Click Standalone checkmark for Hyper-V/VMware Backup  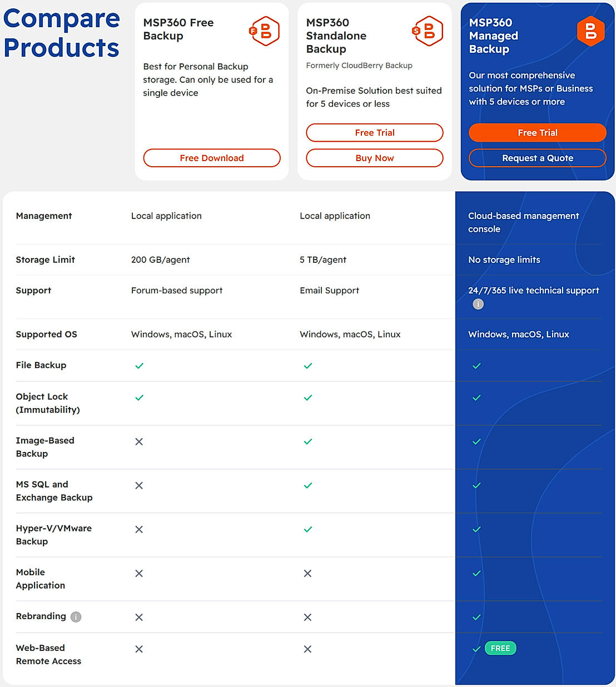coord(308,530)
